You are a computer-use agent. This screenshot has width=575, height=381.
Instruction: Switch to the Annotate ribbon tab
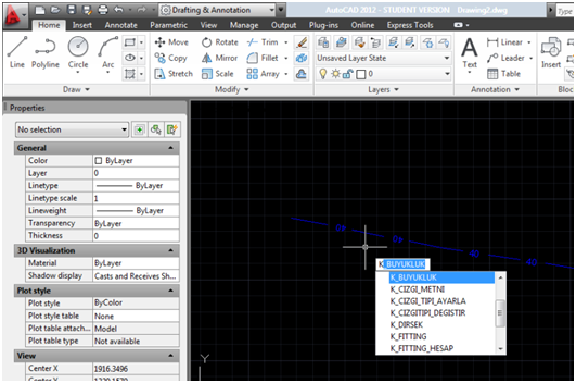[121, 25]
